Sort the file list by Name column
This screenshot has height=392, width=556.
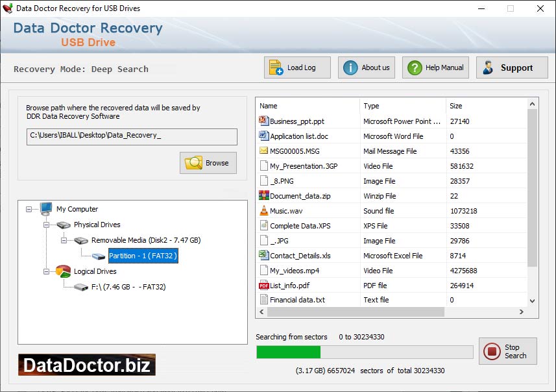308,106
